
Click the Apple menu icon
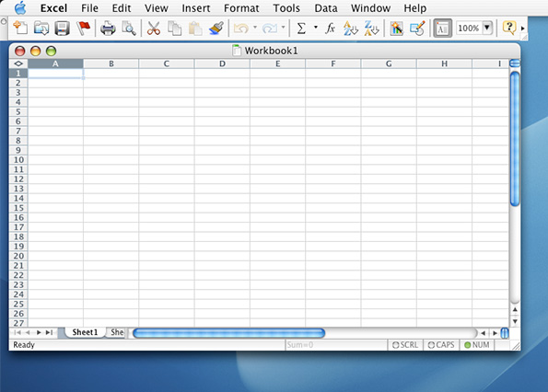click(20, 7)
